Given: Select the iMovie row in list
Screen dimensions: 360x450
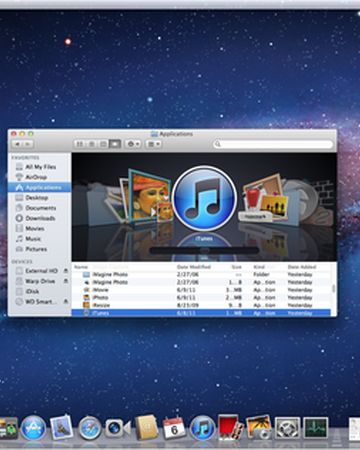Looking at the screenshot, I should pyautogui.click(x=201, y=290).
